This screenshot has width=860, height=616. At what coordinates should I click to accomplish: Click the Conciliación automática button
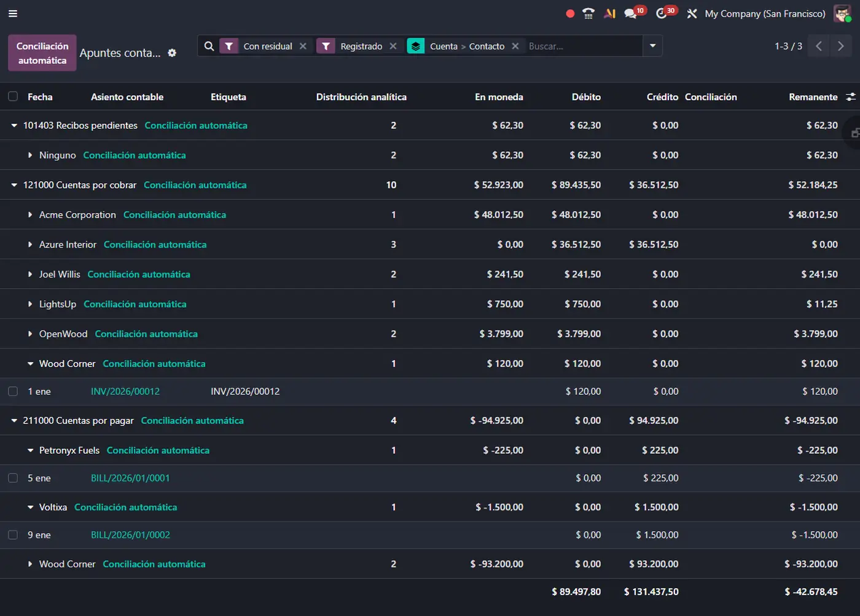click(x=42, y=53)
